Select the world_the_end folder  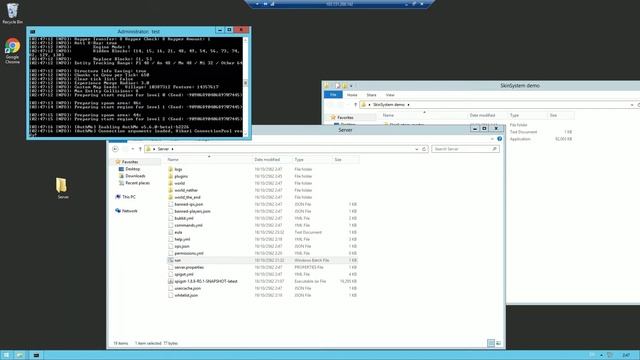point(187,197)
